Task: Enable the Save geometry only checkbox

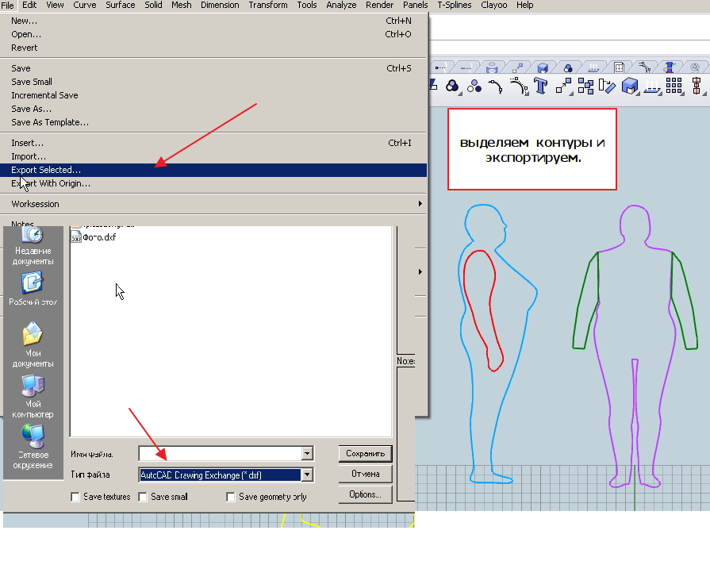Action: (231, 497)
